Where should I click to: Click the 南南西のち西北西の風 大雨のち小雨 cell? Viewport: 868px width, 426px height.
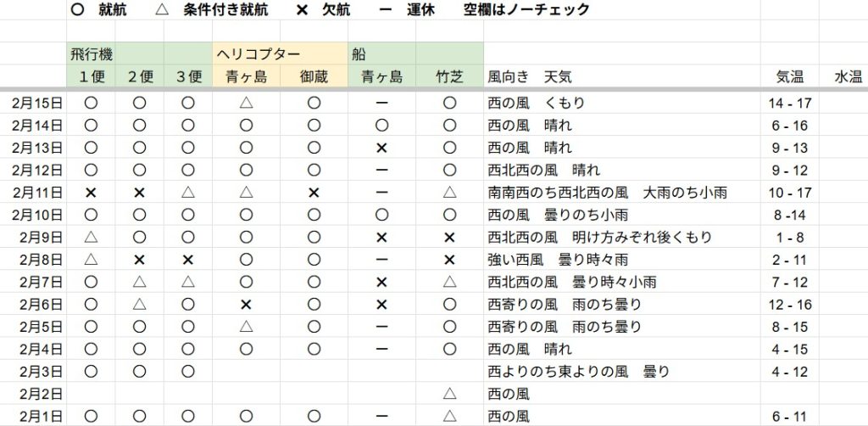point(607,193)
